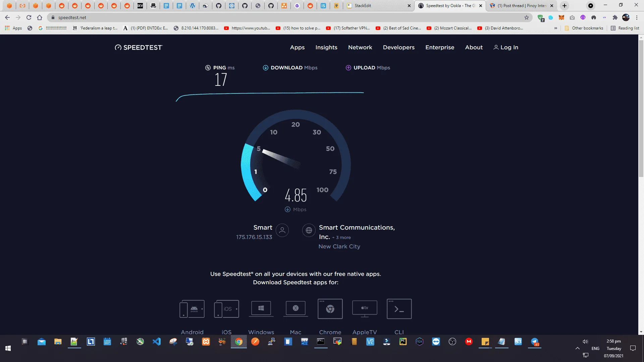
Task: Click the 175.176.15.133 IP address text
Action: tap(254, 237)
